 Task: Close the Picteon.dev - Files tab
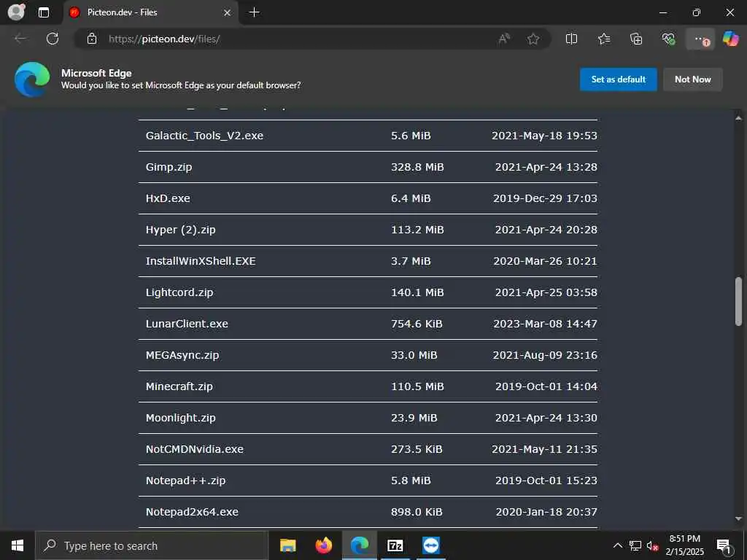[x=228, y=12]
